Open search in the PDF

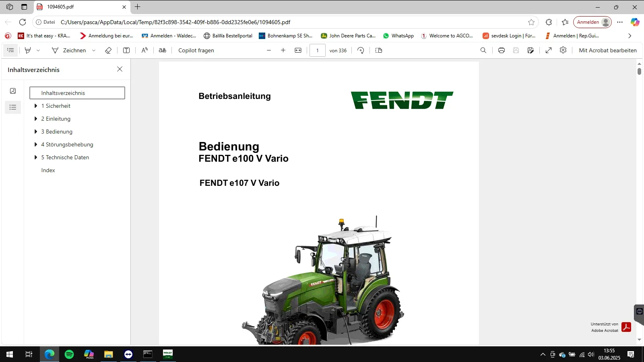click(483, 50)
